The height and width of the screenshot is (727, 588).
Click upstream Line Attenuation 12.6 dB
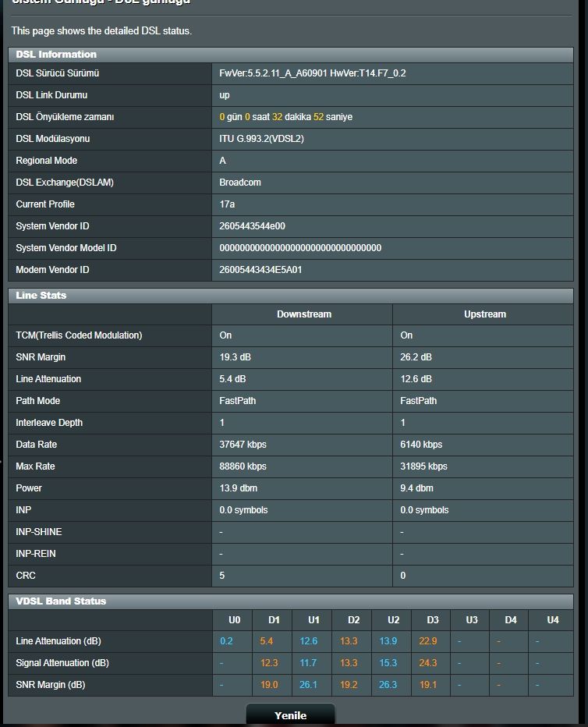tap(416, 379)
